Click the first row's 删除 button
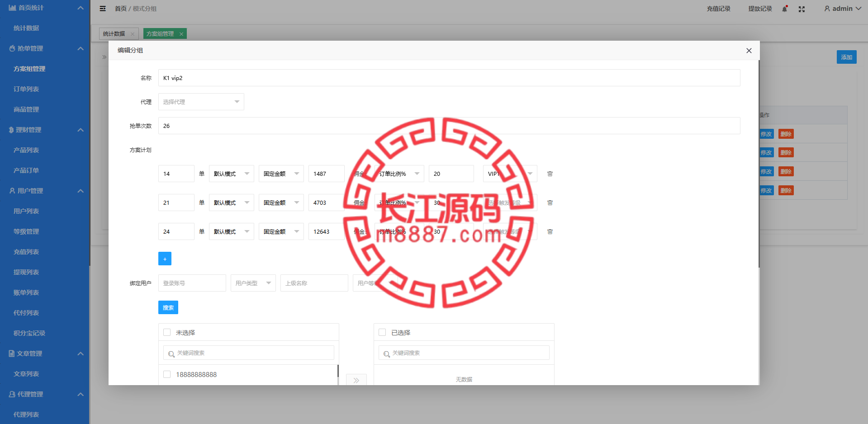The height and width of the screenshot is (424, 868). tap(786, 134)
